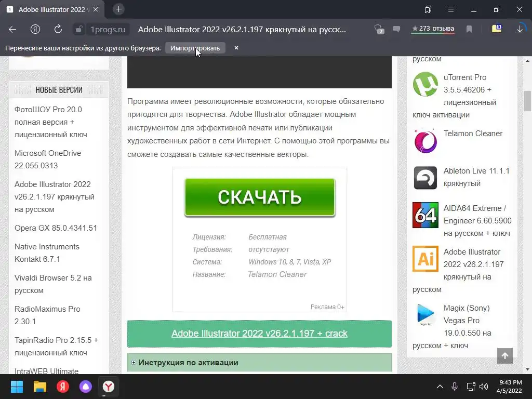Select the Adobe Illustrator 2022 tab

(52, 9)
